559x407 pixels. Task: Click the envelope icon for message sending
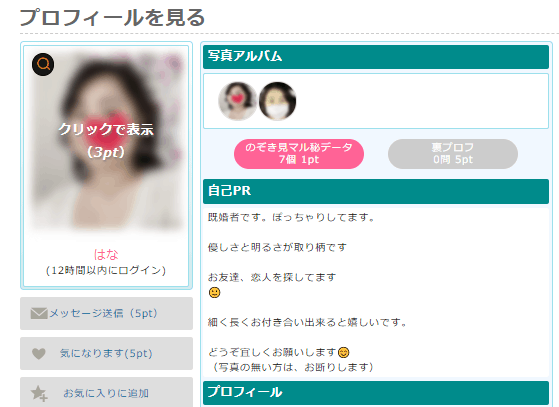39,314
